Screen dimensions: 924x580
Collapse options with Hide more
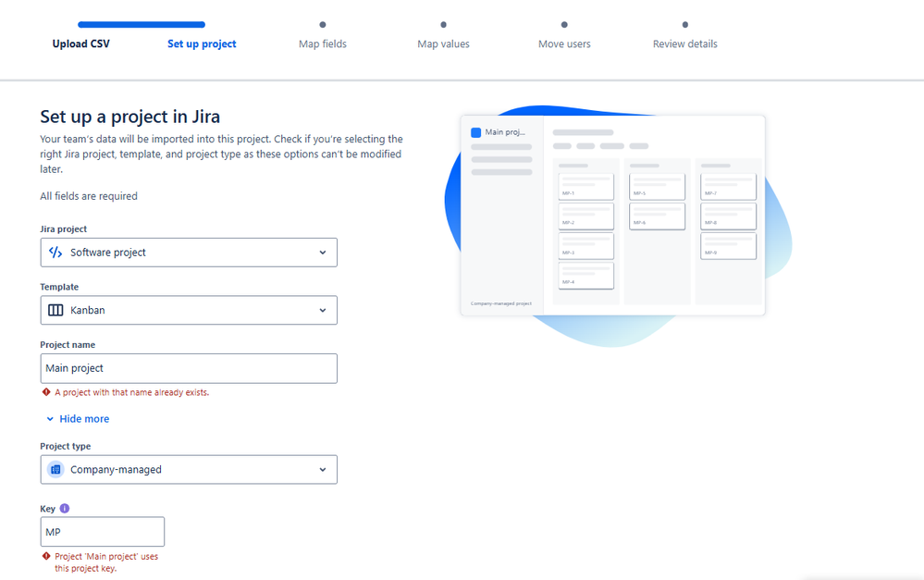(78, 418)
